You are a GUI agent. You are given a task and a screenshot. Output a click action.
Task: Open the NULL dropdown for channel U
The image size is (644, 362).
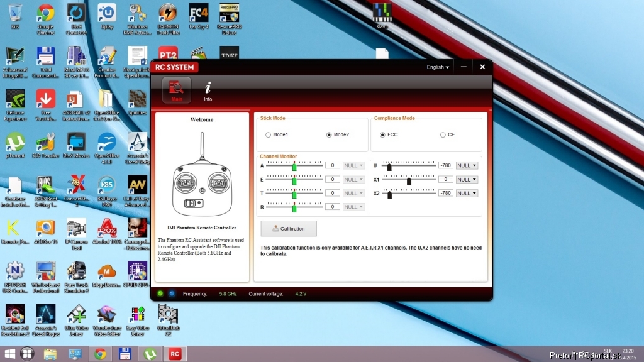click(467, 165)
